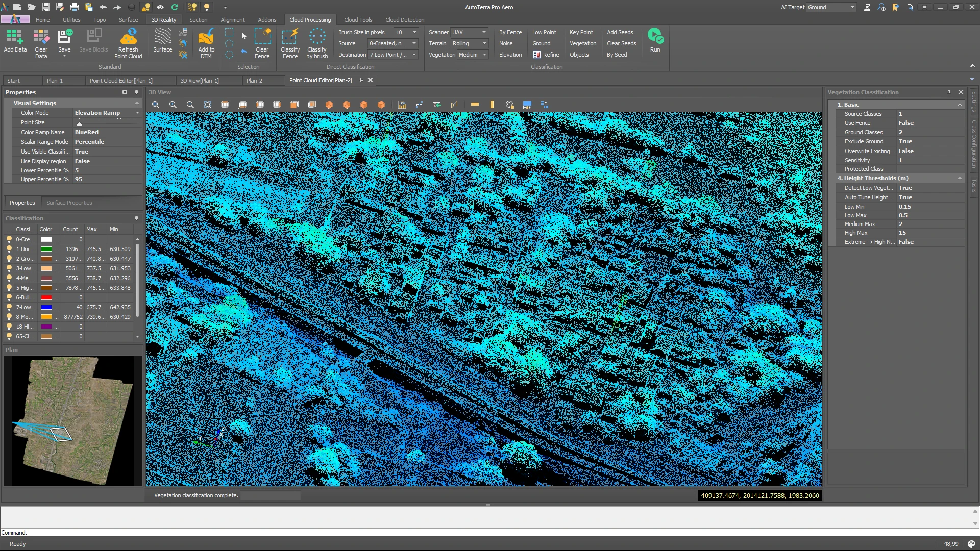Click the Low Point classification button
980x551 pixels.
click(544, 32)
